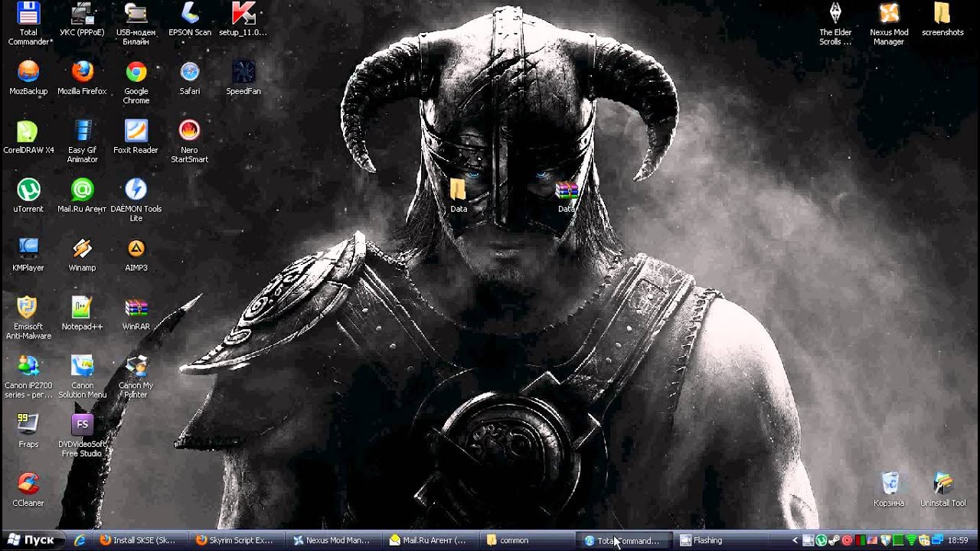The image size is (980, 551).
Task: Launch Google Chrome from desktop
Action: click(136, 83)
